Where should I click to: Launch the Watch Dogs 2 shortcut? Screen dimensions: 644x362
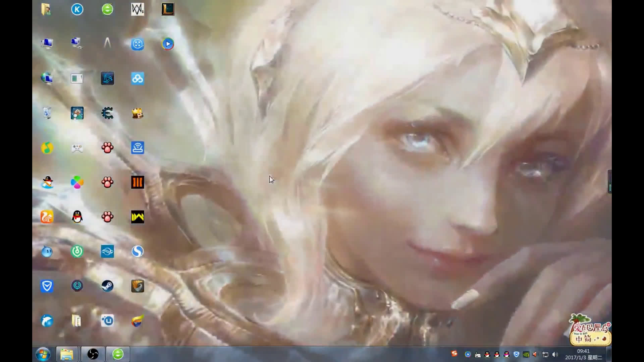(138, 9)
